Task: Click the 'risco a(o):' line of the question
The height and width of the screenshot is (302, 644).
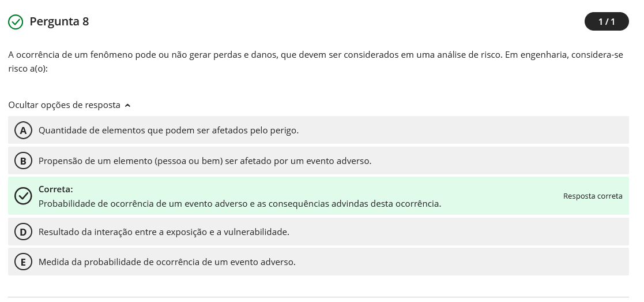Action: pos(28,69)
